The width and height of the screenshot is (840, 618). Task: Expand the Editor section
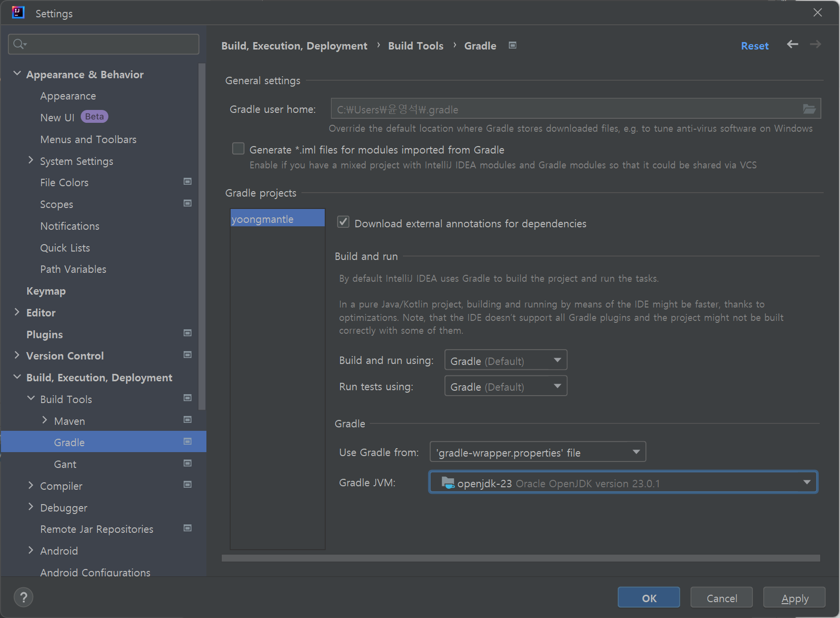point(17,312)
